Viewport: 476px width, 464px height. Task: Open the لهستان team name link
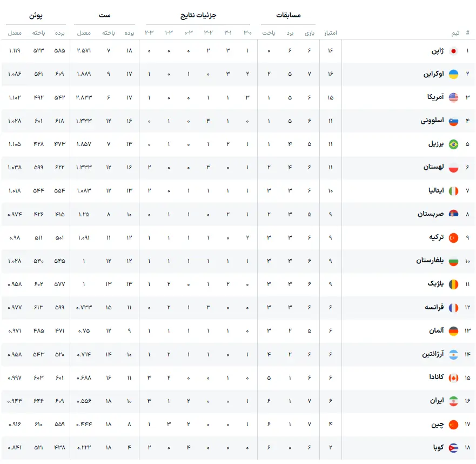point(433,167)
